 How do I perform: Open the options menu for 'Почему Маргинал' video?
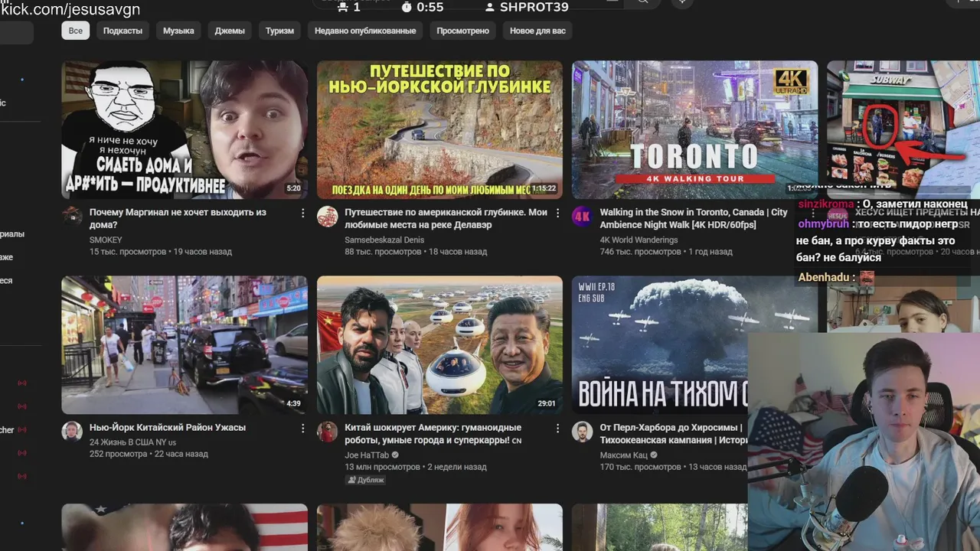(x=302, y=213)
